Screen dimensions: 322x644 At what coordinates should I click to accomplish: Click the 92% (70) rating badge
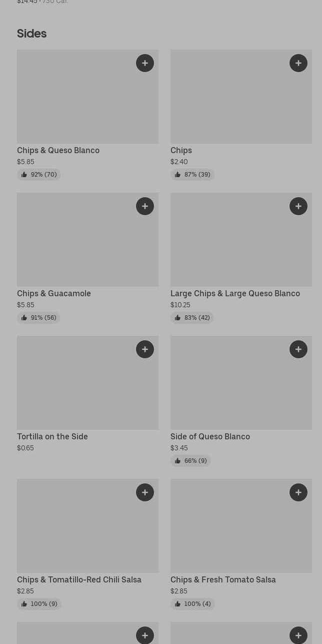click(x=39, y=175)
